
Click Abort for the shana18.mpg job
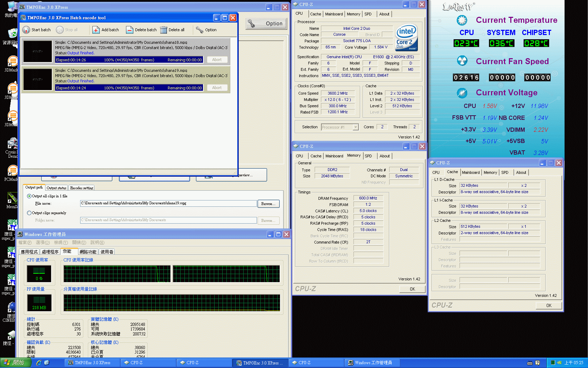(217, 60)
